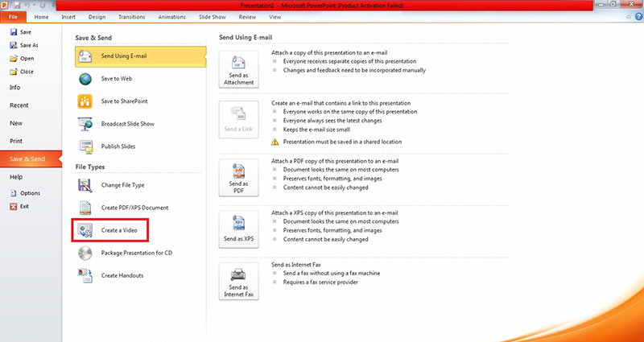Click Send as PDF button
Image resolution: width=644 pixels, height=342 pixels.
(238, 178)
